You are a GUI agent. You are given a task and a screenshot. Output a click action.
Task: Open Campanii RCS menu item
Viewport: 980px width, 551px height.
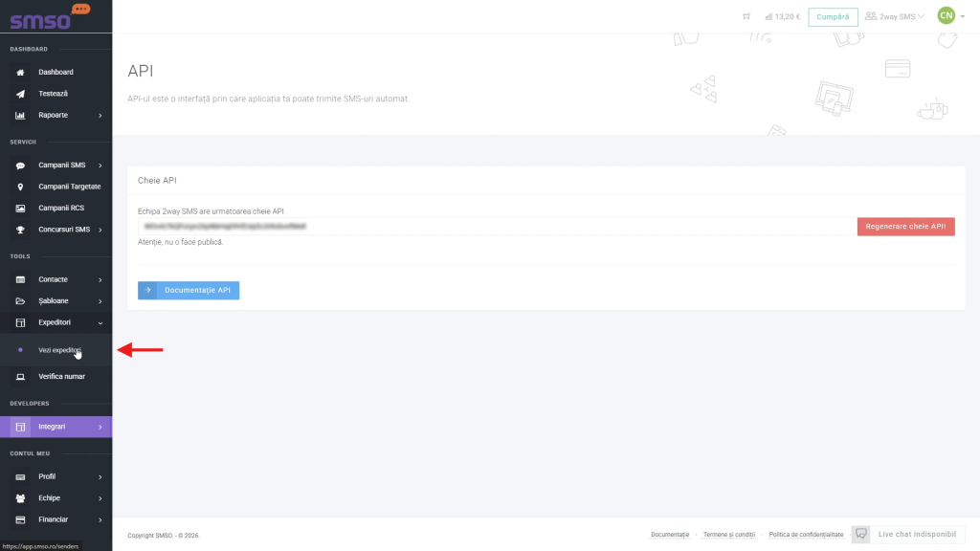56,208
